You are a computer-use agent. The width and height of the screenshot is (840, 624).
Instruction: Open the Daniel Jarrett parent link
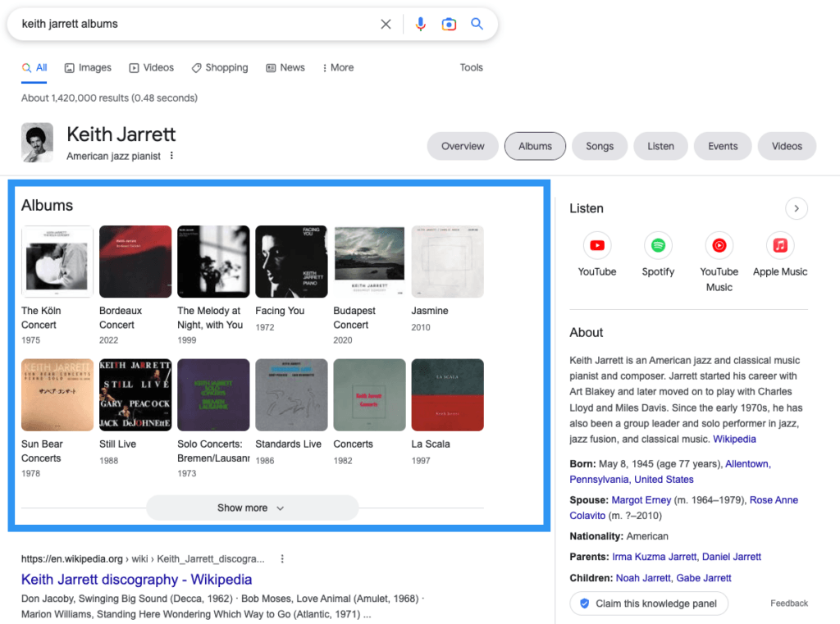click(x=732, y=557)
